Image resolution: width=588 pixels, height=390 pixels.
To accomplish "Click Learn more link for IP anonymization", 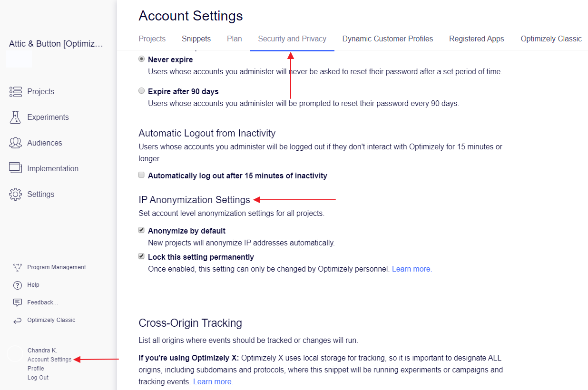I will (x=412, y=269).
